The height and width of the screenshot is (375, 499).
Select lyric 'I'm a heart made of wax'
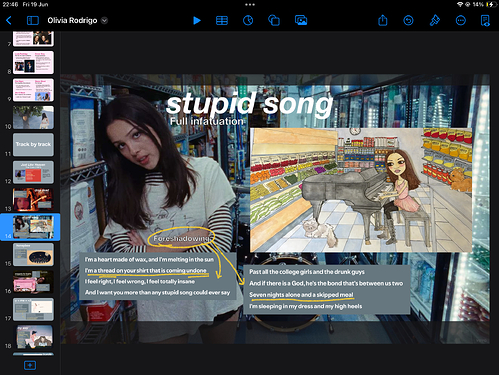tap(149, 259)
